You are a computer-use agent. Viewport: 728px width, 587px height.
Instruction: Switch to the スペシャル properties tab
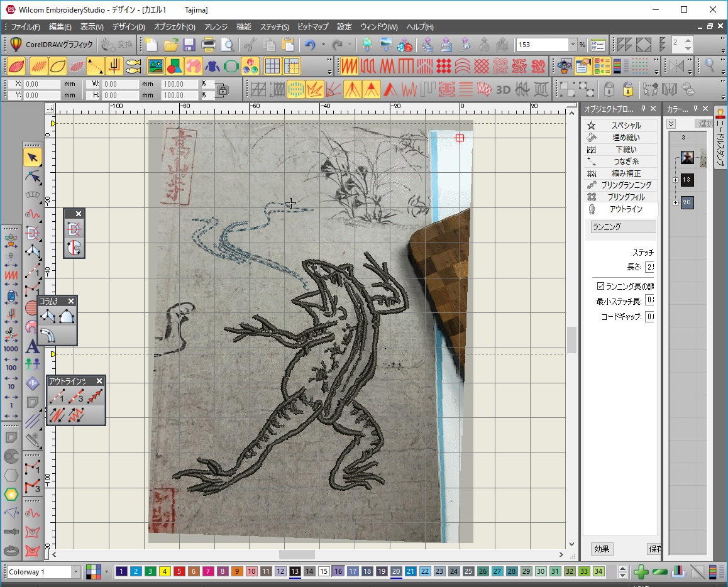click(621, 125)
